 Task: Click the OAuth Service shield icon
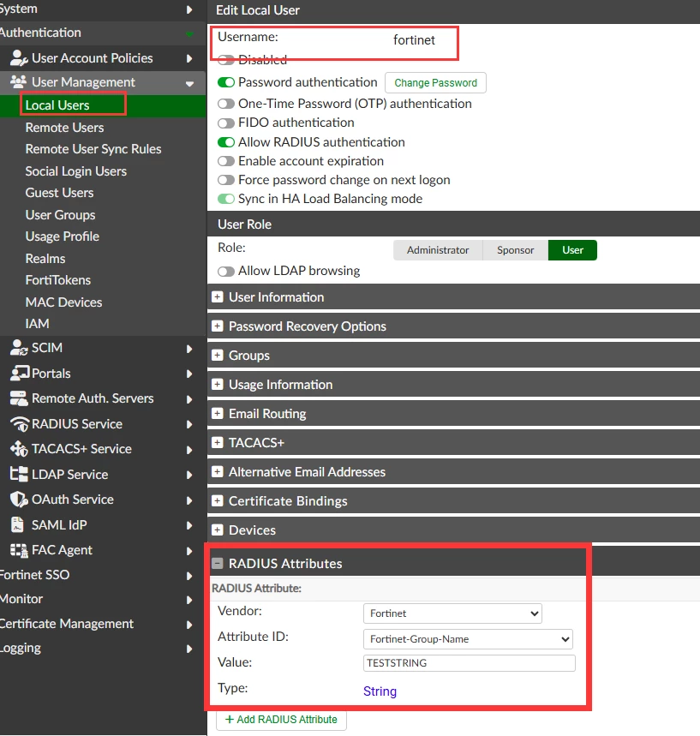(x=19, y=500)
